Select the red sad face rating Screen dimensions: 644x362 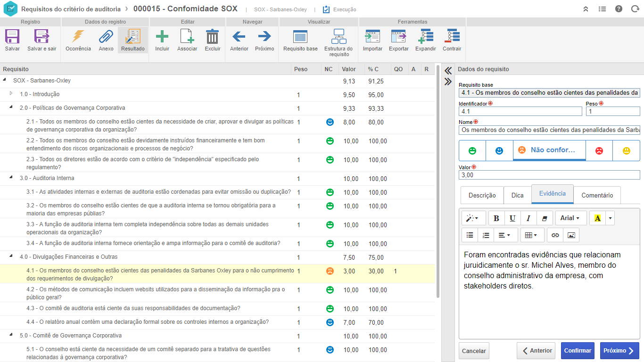point(599,151)
